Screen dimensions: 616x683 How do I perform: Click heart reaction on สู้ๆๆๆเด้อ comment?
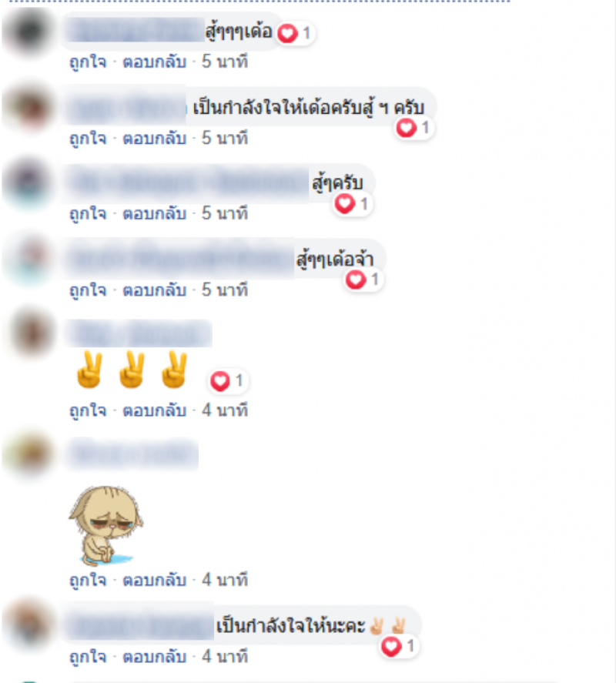[296, 34]
